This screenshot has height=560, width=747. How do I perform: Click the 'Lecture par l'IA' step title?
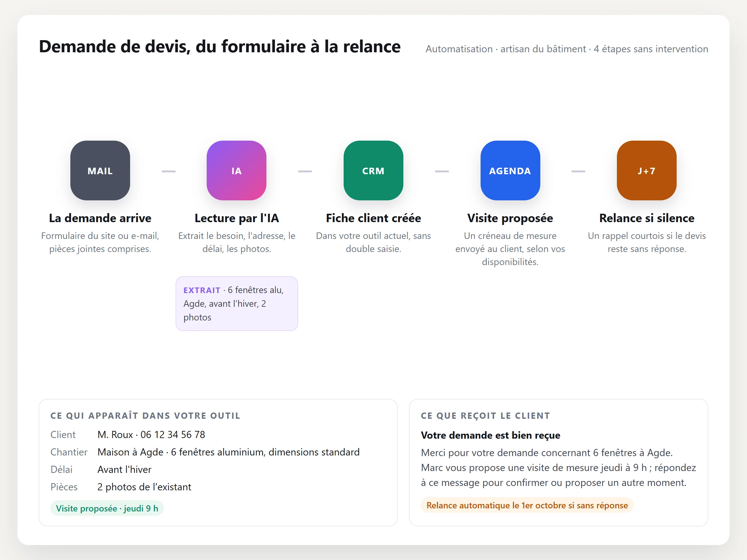(237, 218)
